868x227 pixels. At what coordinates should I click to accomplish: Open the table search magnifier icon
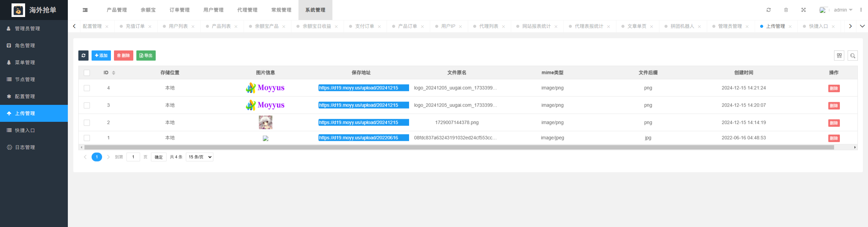pos(852,56)
